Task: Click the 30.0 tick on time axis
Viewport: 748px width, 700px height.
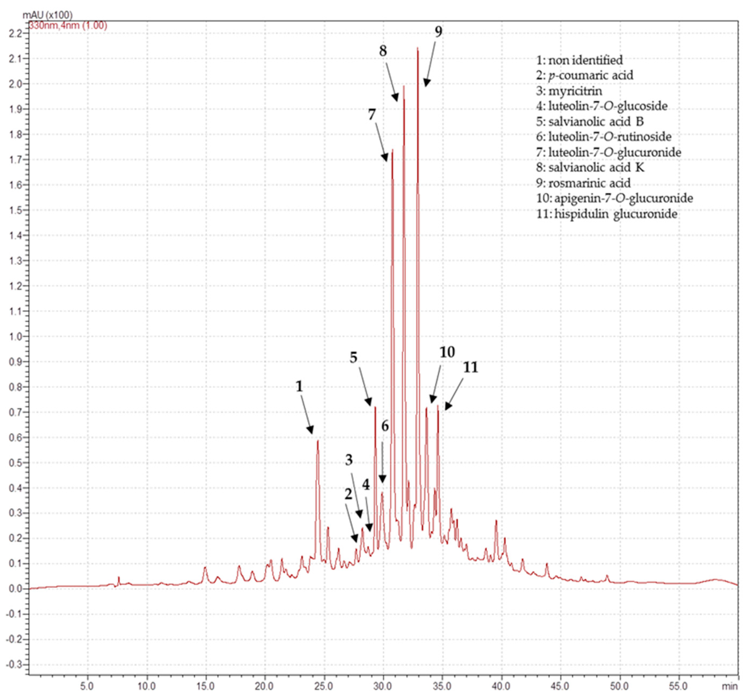Action: (383, 687)
